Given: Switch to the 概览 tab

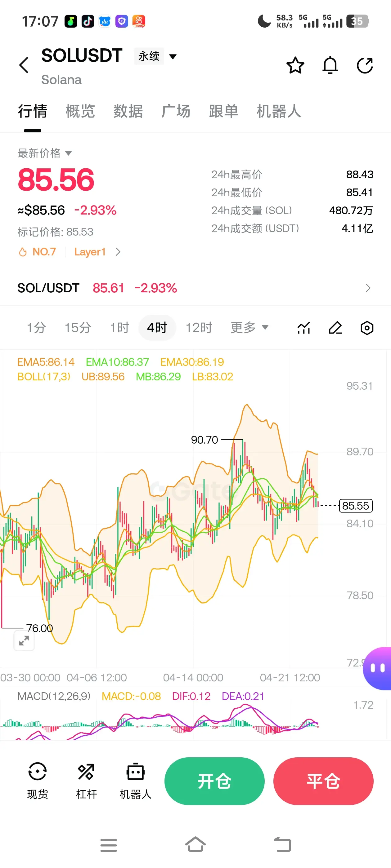Looking at the screenshot, I should click(80, 111).
